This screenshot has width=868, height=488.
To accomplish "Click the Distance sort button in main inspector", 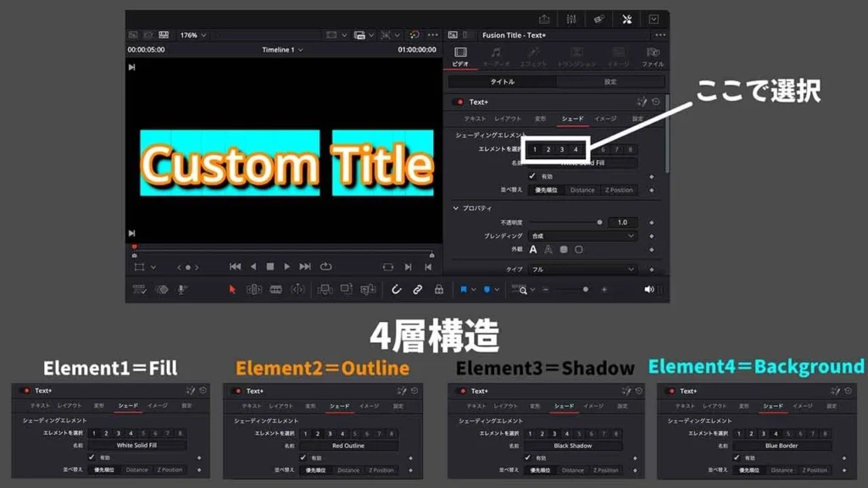I will [582, 190].
